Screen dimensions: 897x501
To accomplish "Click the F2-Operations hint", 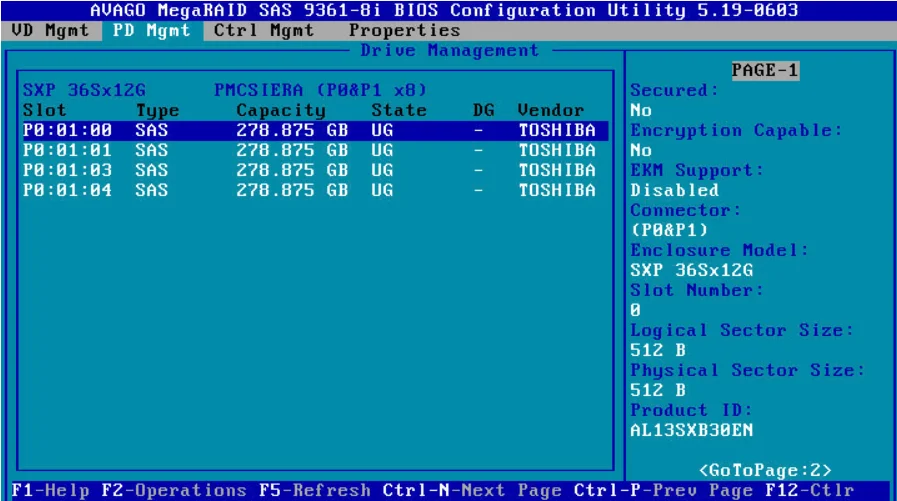I will click(174, 491).
